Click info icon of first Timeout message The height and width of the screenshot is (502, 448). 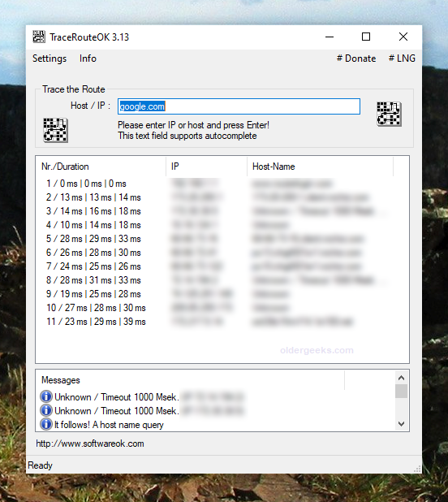(46, 396)
